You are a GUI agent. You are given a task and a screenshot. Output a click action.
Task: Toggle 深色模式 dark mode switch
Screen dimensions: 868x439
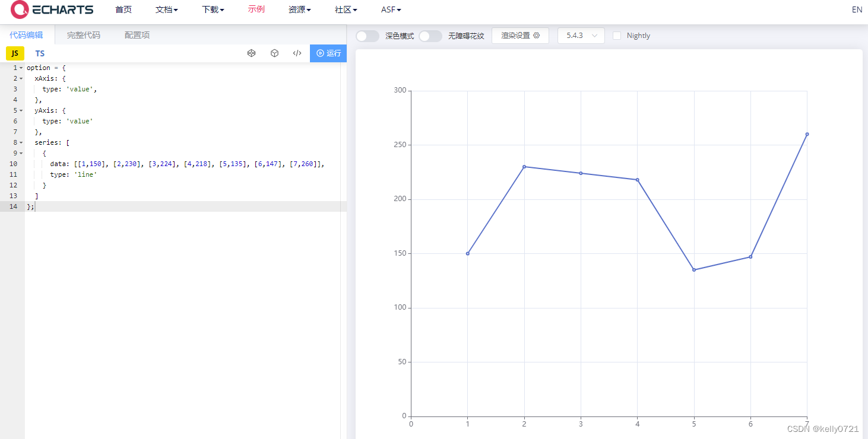pyautogui.click(x=368, y=36)
